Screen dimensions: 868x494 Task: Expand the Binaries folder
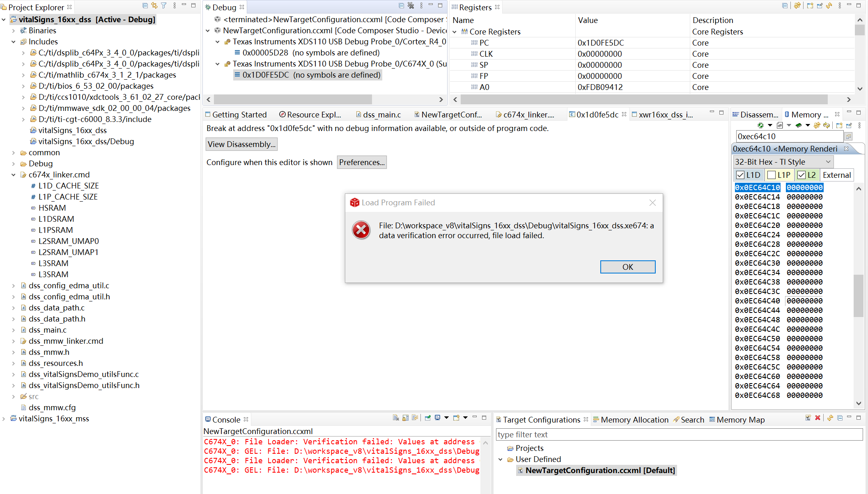point(13,31)
